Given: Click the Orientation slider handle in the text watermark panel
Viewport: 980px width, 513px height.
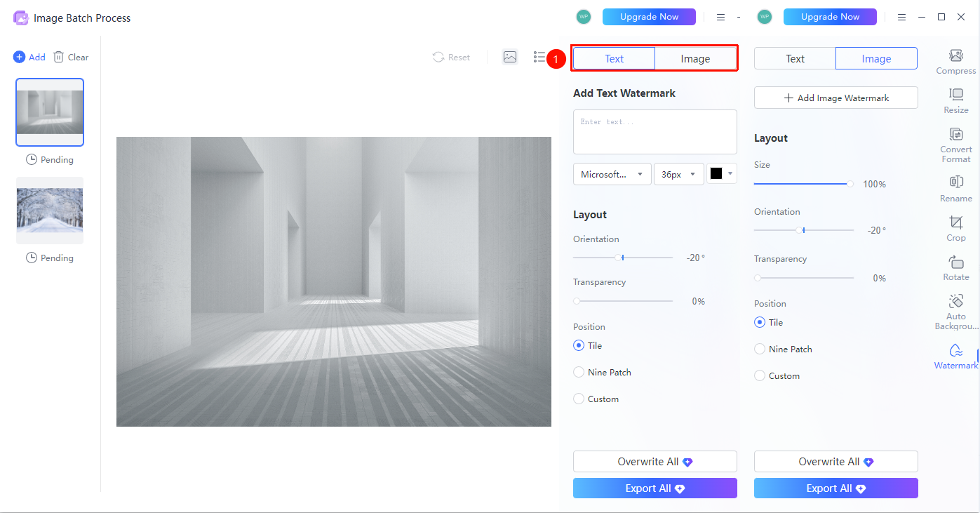Looking at the screenshot, I should (x=619, y=258).
